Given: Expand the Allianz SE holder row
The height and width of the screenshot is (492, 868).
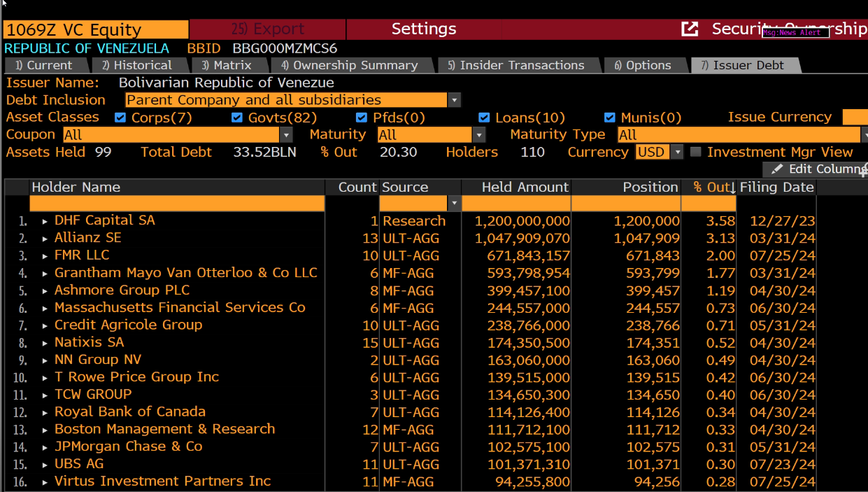Looking at the screenshot, I should (x=45, y=239).
